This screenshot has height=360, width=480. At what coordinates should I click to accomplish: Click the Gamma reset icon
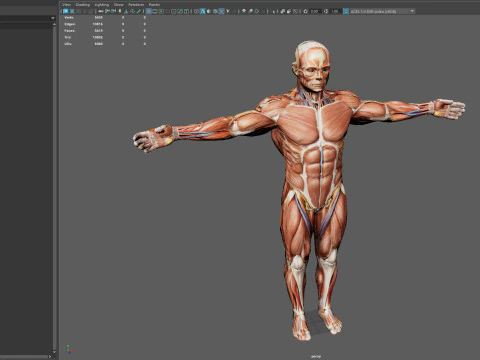[326, 11]
